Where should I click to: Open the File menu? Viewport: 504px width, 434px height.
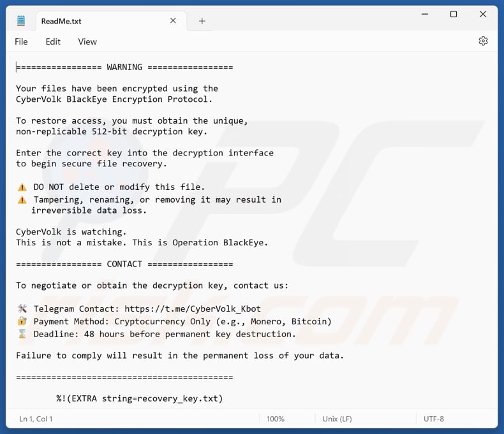pos(21,41)
